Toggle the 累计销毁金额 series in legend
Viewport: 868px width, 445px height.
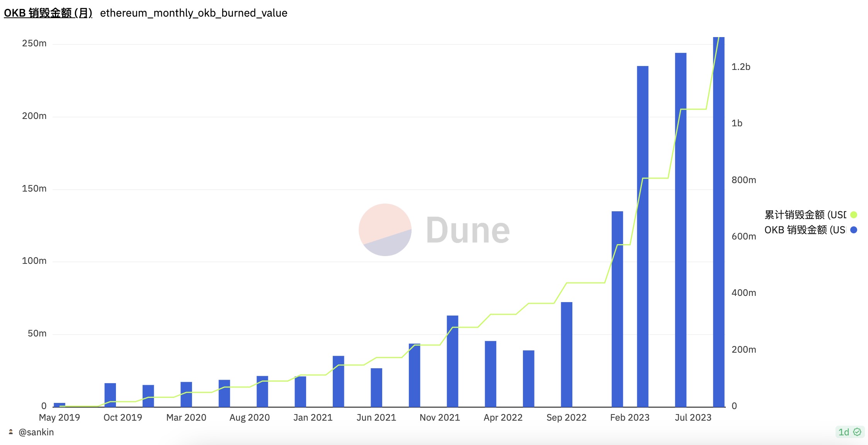805,215
